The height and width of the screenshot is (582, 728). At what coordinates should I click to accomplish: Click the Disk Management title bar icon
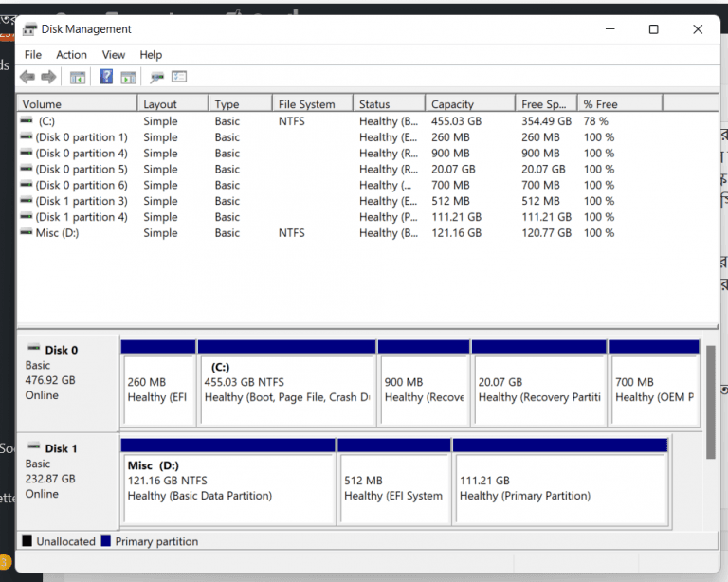coord(29,29)
